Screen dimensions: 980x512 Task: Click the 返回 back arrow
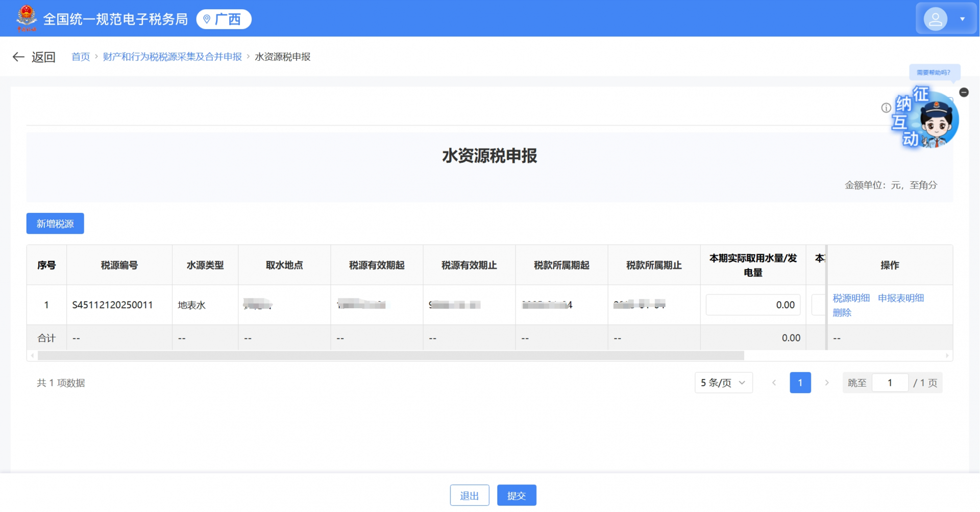coord(18,57)
